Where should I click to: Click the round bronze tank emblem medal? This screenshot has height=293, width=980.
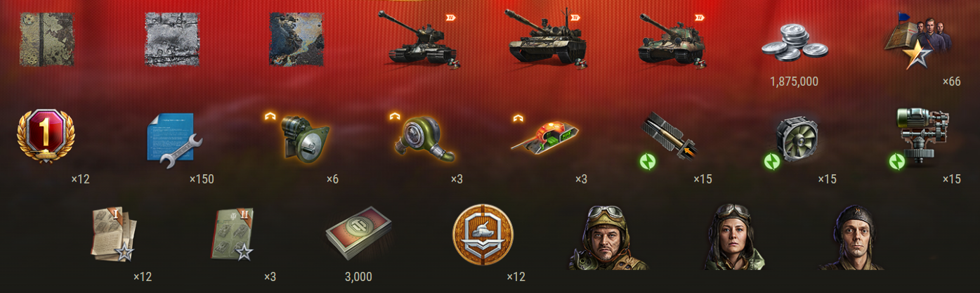tap(483, 234)
